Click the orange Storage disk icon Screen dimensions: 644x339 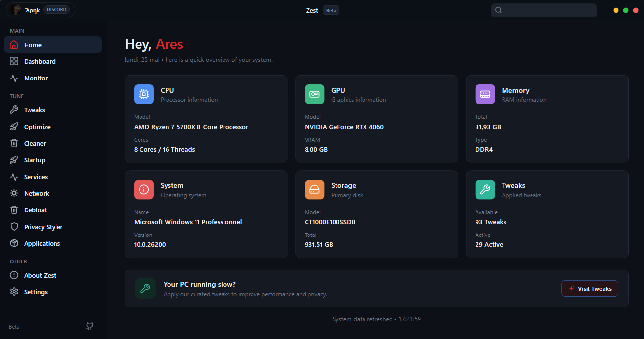(314, 189)
